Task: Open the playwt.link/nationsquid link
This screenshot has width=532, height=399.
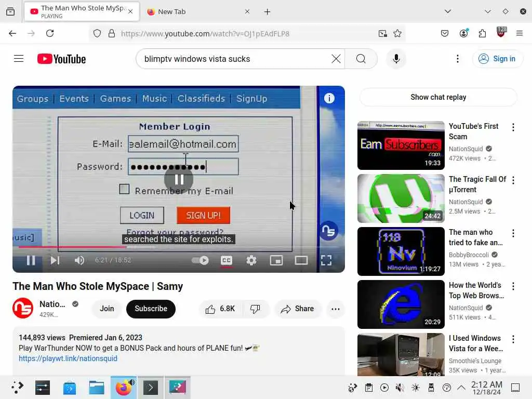Action: pos(68,358)
